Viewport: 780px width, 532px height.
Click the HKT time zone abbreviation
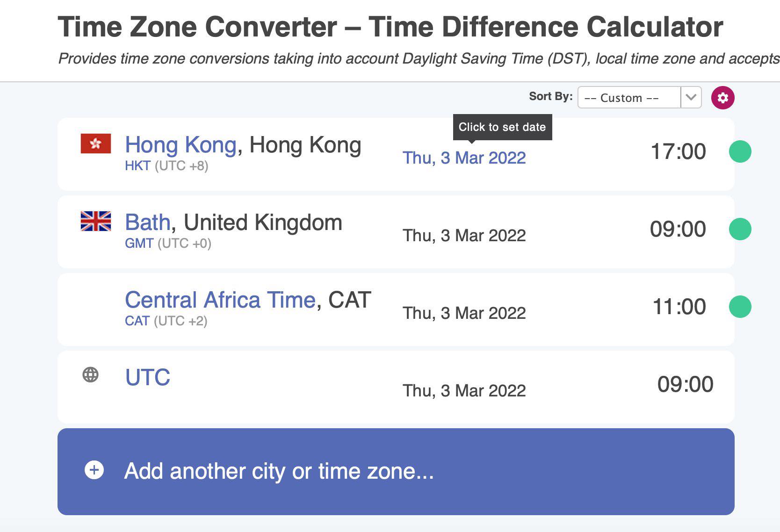(x=137, y=166)
